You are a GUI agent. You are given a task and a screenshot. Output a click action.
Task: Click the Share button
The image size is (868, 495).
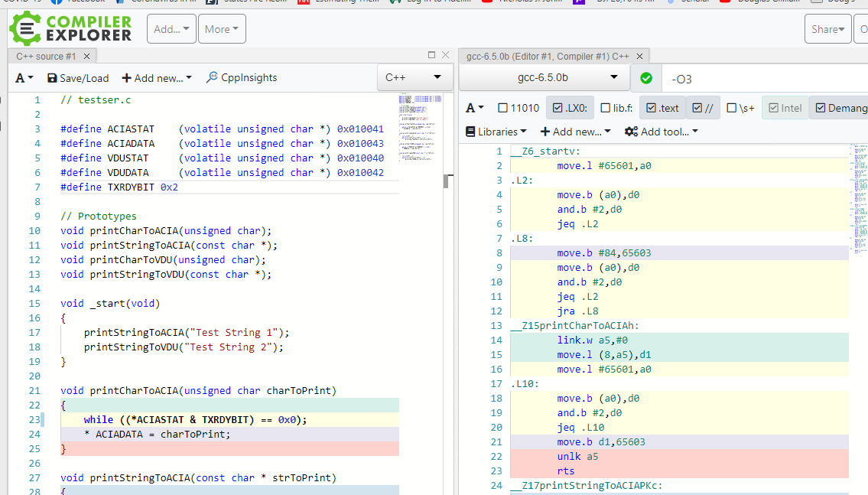pos(827,29)
